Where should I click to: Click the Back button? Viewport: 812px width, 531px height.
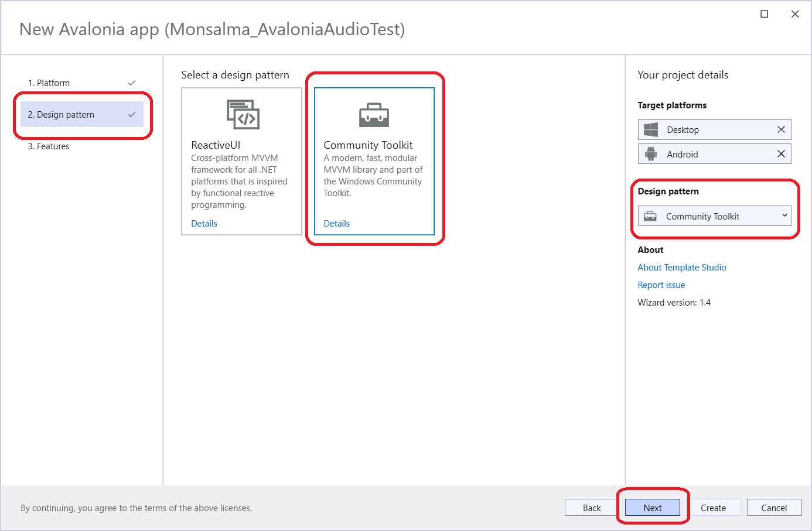point(592,508)
